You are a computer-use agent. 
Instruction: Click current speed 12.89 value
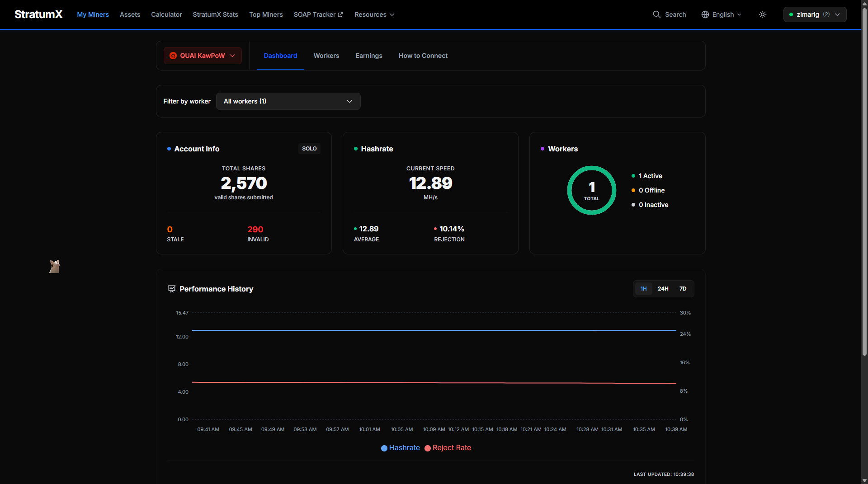click(430, 183)
